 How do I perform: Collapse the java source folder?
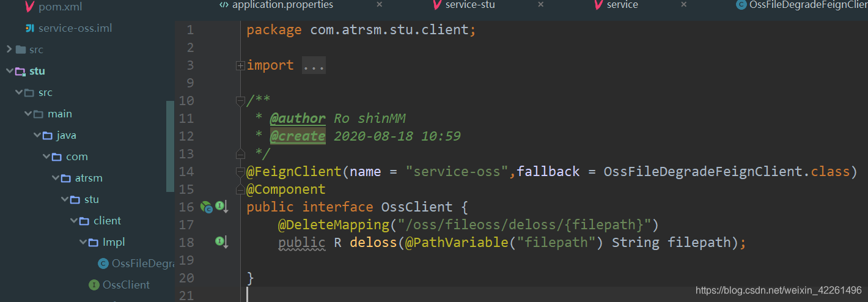point(37,135)
